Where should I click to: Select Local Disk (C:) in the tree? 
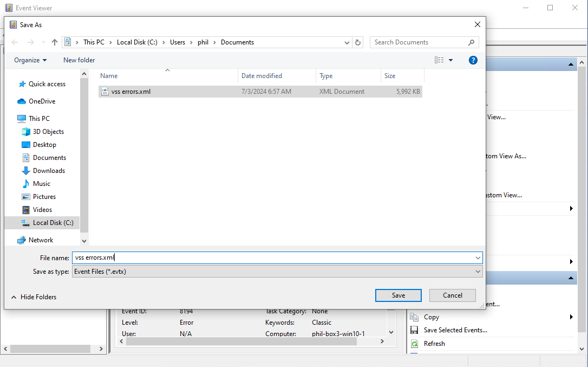pos(53,223)
